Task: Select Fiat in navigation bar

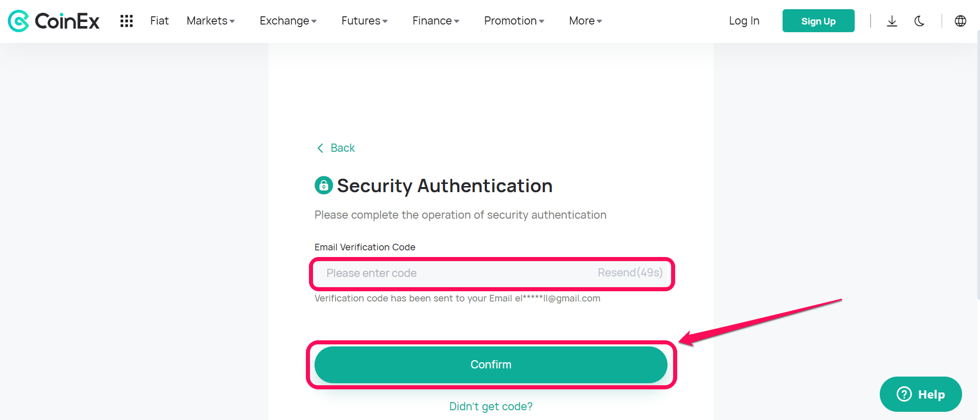Action: pyautogui.click(x=160, y=21)
